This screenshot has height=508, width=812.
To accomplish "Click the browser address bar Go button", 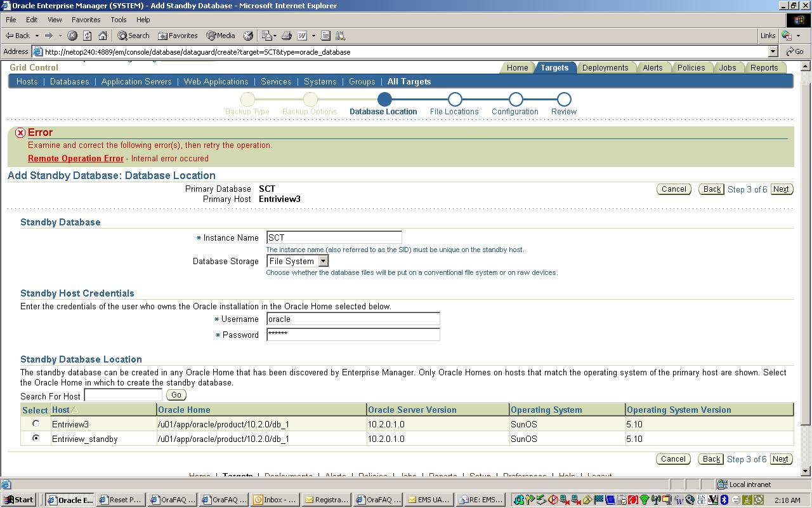I will (x=795, y=52).
